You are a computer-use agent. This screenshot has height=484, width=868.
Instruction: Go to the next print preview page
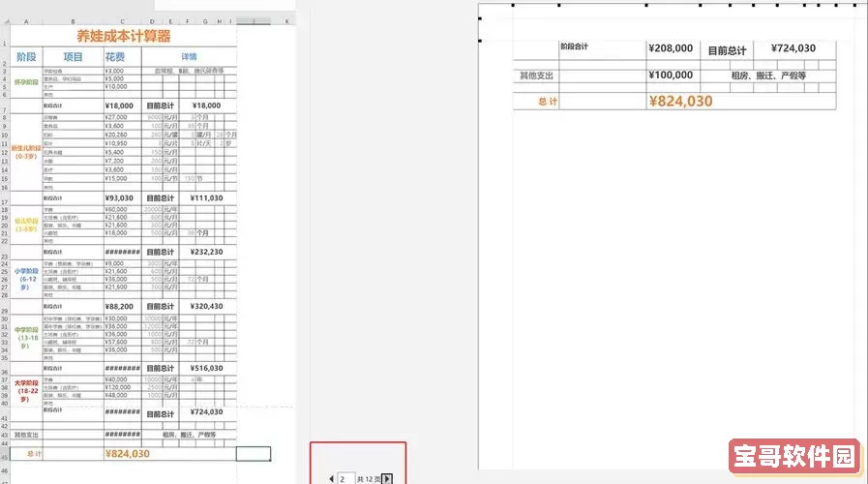pos(387,478)
